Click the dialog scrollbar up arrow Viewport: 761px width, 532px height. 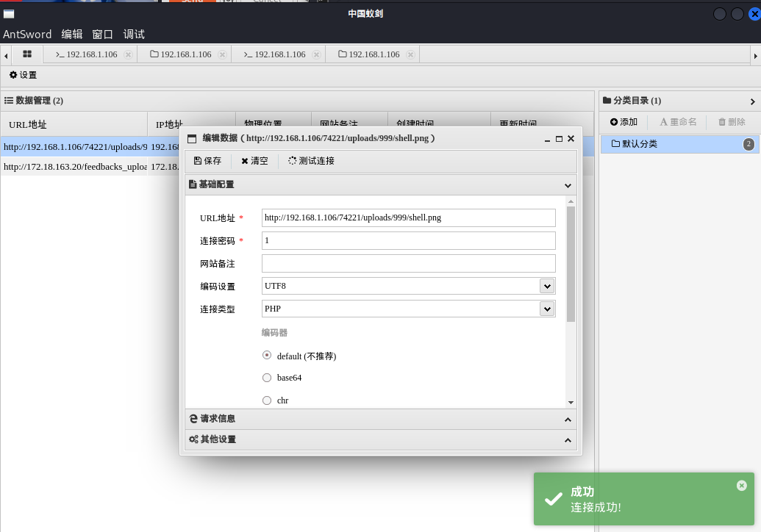click(x=571, y=201)
